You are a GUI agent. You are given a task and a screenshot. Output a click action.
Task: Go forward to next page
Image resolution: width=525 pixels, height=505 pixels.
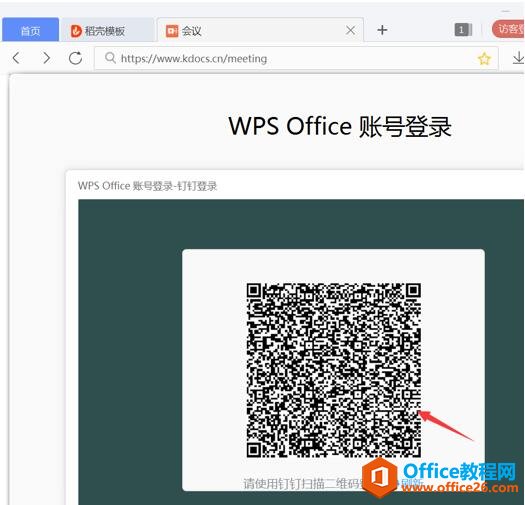[47, 58]
